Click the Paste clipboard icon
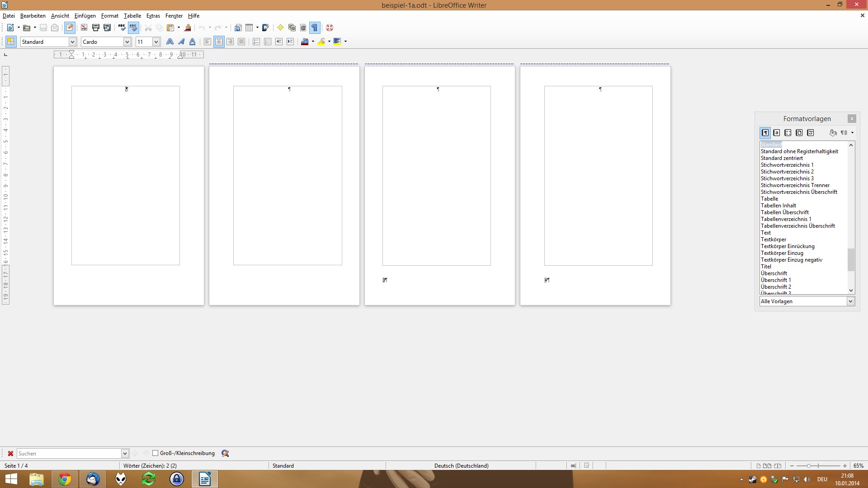Viewport: 868px width, 488px height. coord(170,28)
